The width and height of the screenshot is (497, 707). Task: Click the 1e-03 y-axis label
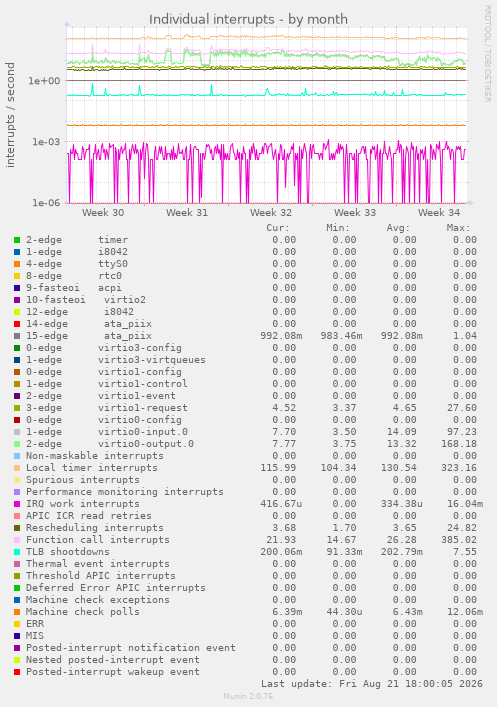coord(46,142)
